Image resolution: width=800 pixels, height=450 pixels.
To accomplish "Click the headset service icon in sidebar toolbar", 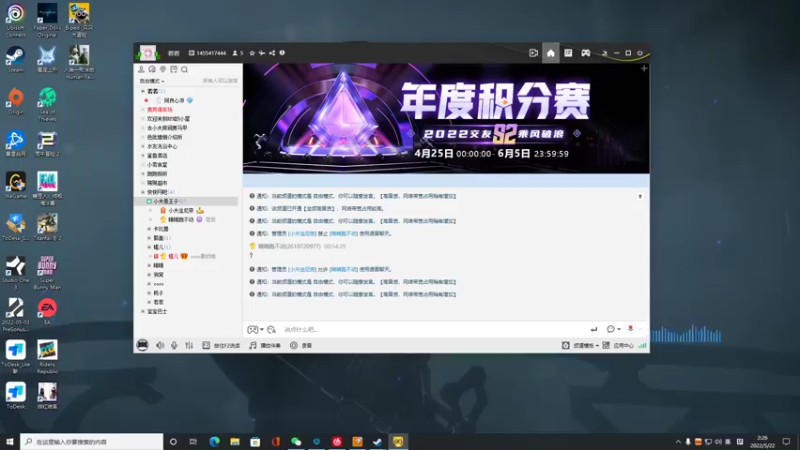I will pos(152,69).
